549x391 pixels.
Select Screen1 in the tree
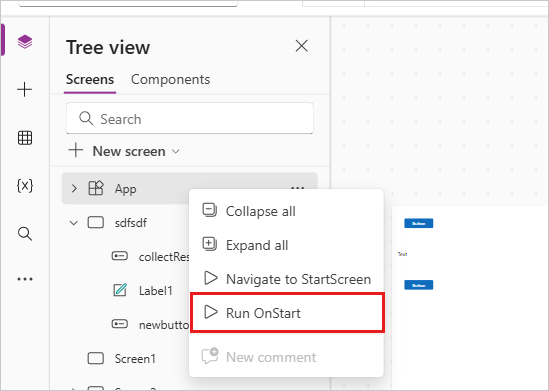click(135, 358)
